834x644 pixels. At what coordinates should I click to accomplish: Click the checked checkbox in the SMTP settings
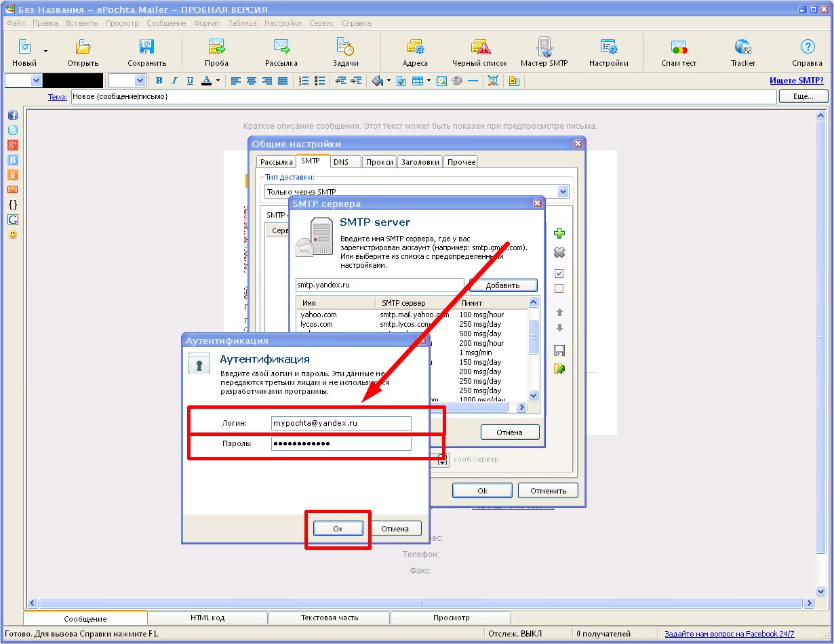pos(559,274)
